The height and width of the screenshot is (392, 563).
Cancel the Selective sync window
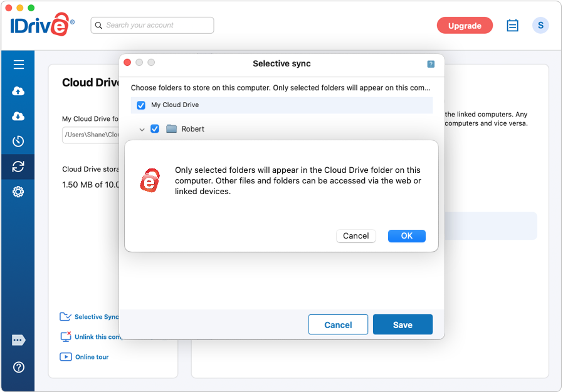338,324
